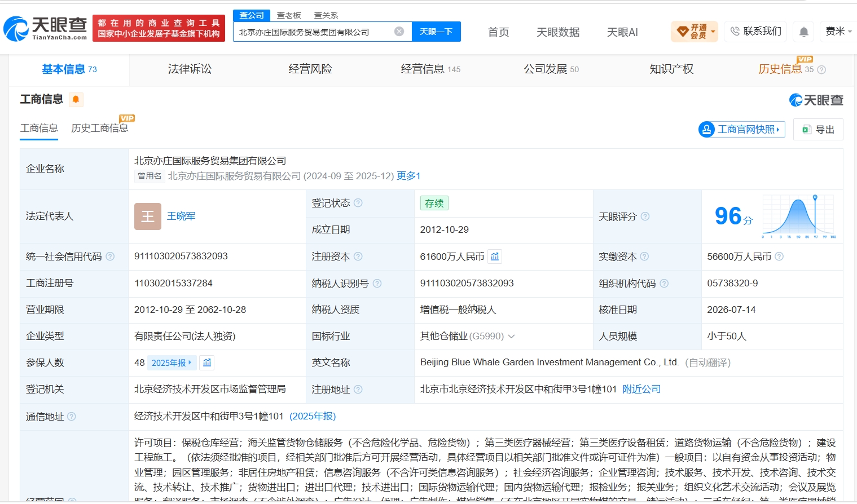This screenshot has width=857, height=504.
Task: Open the 公司发展 tab
Action: tap(551, 69)
